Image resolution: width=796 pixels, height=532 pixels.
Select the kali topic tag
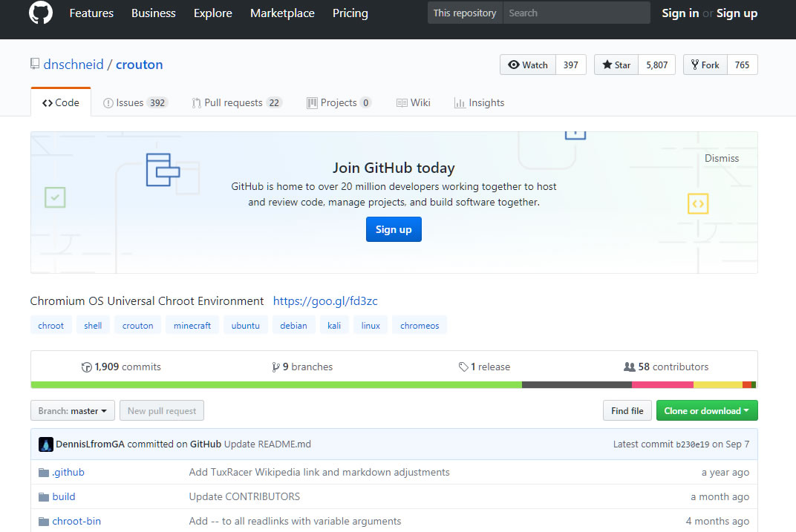[334, 326]
